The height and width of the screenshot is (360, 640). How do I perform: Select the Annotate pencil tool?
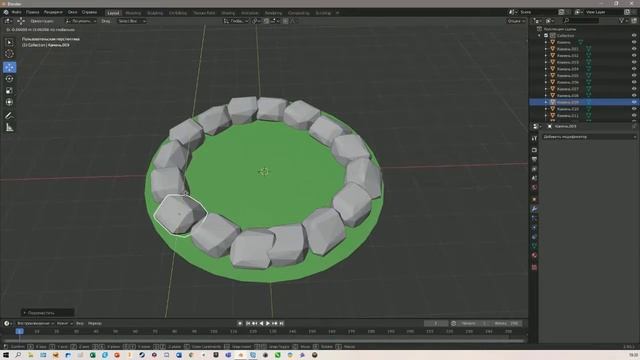click(9, 116)
